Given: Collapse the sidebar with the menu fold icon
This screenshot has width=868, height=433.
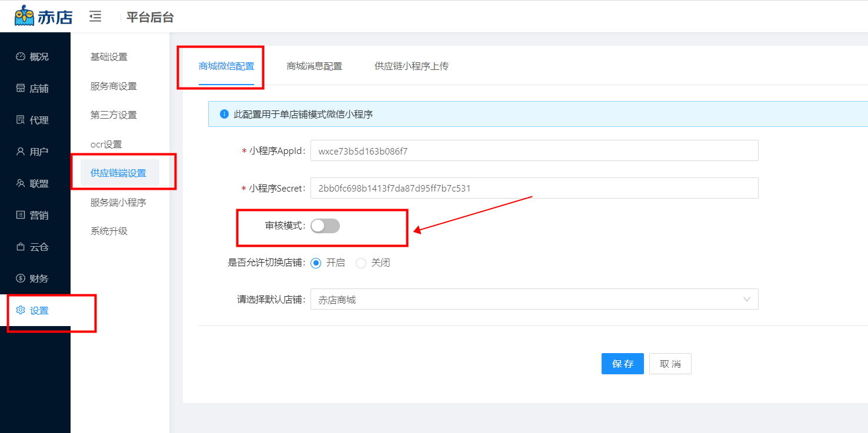Looking at the screenshot, I should [x=95, y=16].
